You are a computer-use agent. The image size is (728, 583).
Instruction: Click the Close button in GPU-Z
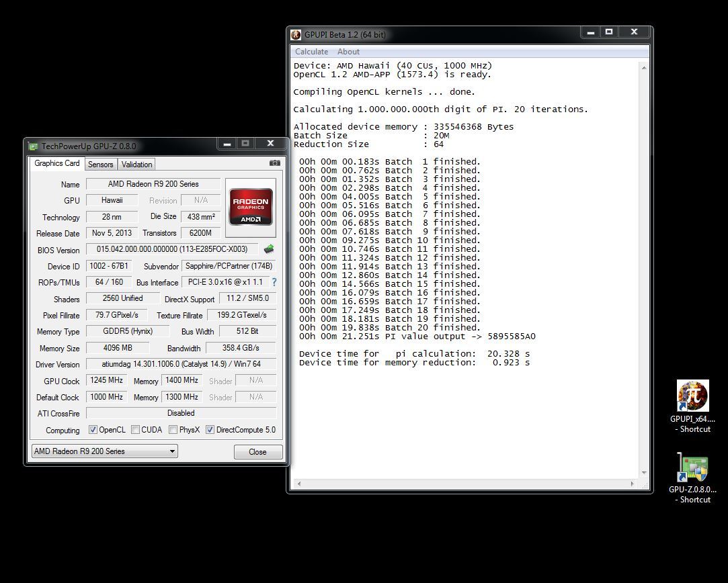point(257,452)
